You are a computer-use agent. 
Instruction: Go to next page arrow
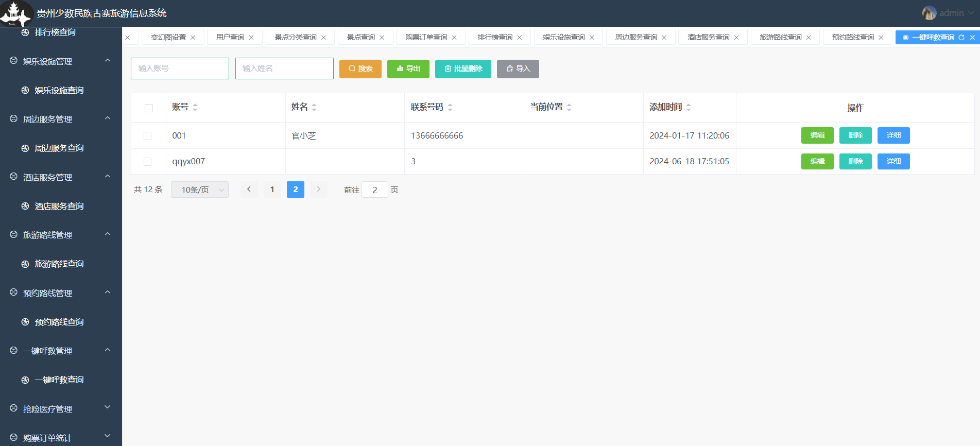click(x=319, y=190)
